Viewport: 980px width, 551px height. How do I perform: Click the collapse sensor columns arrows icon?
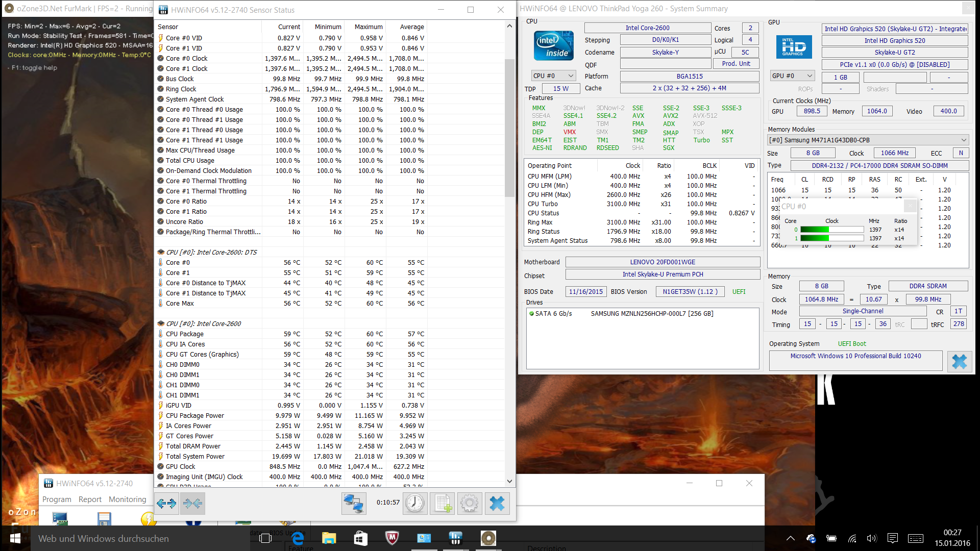click(192, 504)
